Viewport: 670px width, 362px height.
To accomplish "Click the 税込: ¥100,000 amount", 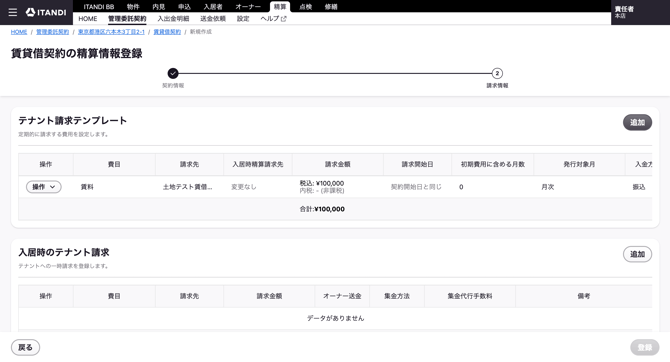I will [x=322, y=183].
